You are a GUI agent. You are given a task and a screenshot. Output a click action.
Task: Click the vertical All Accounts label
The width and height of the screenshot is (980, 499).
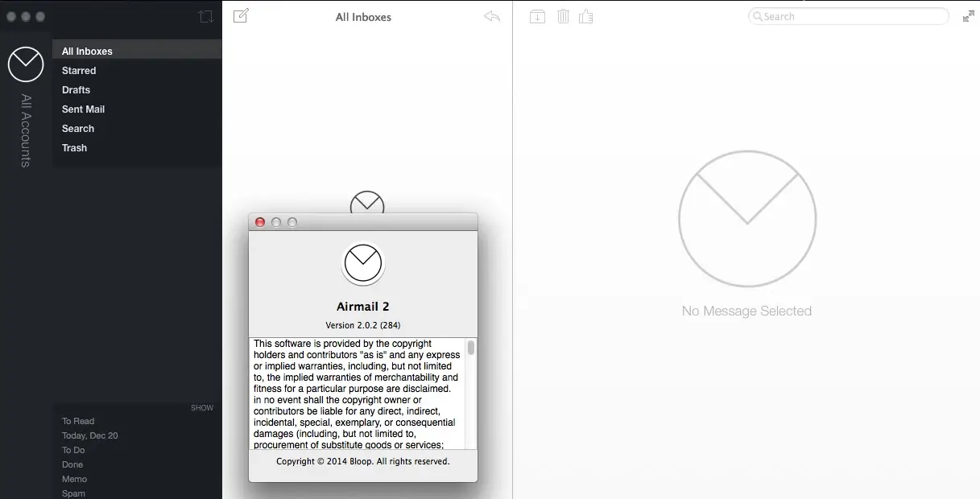(x=26, y=130)
